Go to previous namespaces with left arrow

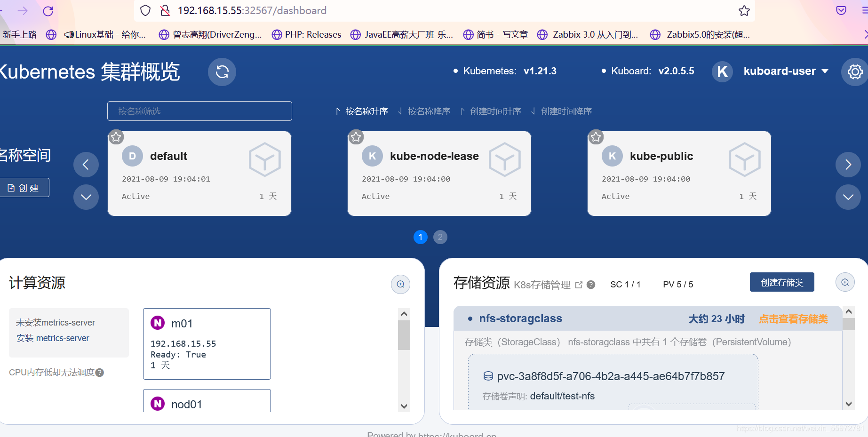(x=86, y=165)
